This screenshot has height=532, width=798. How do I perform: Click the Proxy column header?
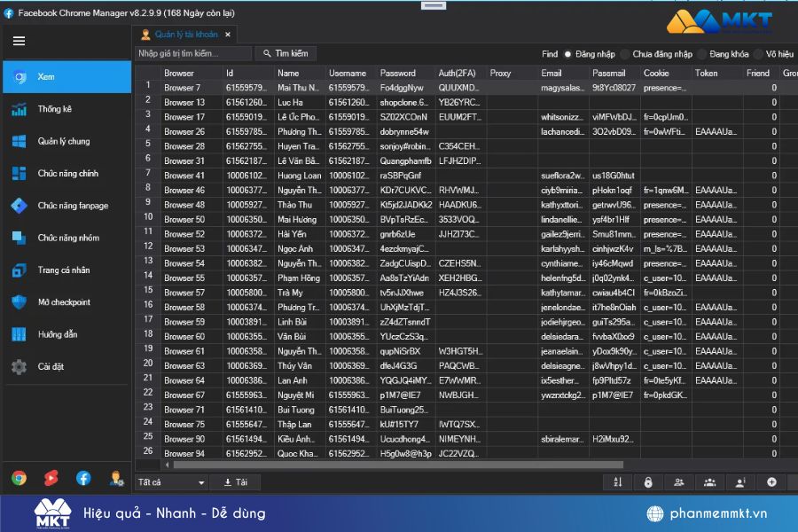coord(512,74)
